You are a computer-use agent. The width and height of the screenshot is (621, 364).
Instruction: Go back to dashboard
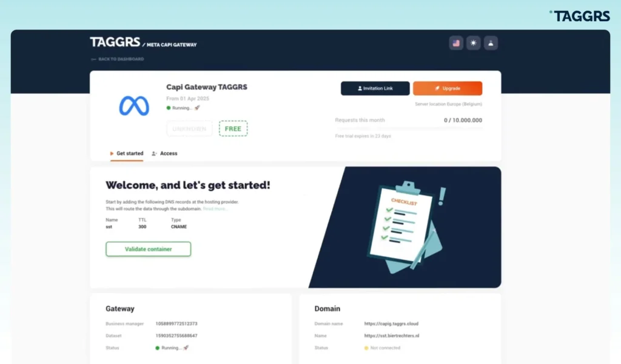118,59
